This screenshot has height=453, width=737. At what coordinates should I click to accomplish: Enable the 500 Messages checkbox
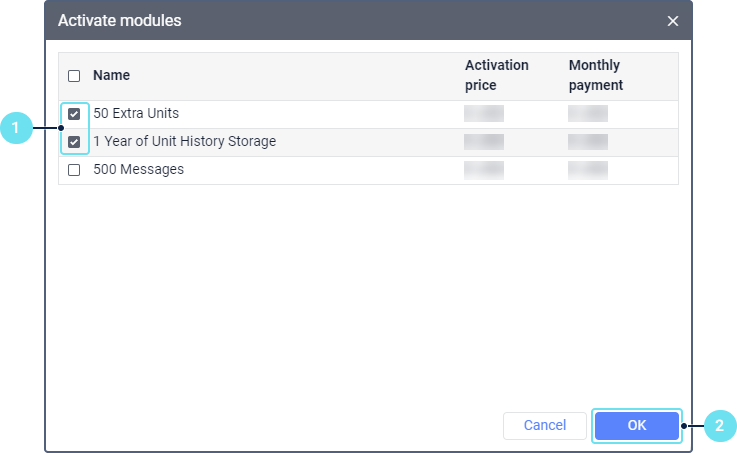click(x=74, y=170)
